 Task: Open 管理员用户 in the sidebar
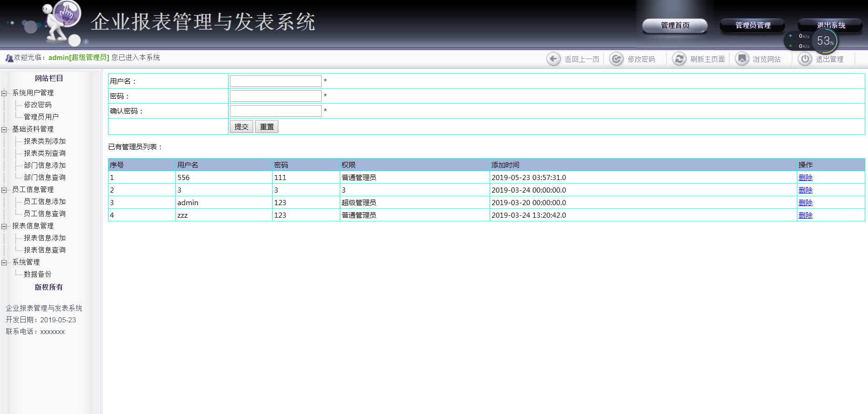coord(41,117)
